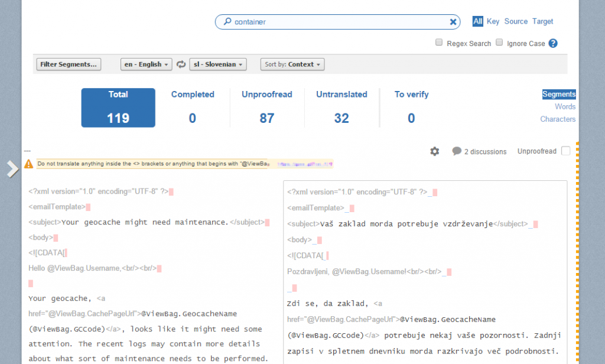Image resolution: width=605 pixels, height=364 pixels.
Task: Toggle the Ignore Case checkbox
Action: (499, 43)
